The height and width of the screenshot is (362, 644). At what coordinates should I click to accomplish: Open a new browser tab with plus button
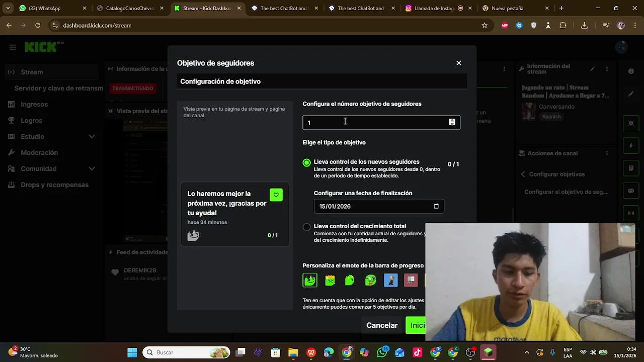(561, 8)
